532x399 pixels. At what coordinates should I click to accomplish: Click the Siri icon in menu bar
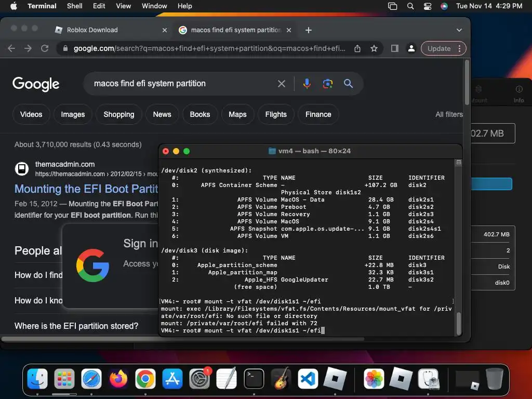click(x=444, y=6)
